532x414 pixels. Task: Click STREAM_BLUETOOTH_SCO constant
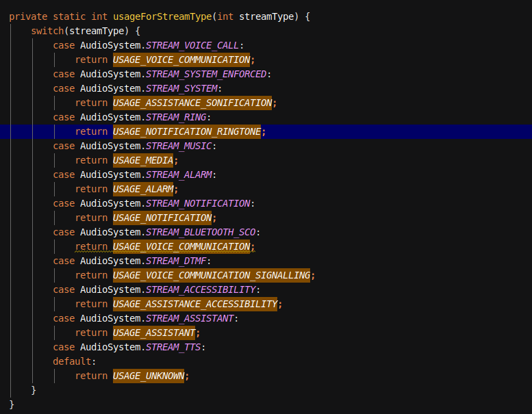[201, 232]
